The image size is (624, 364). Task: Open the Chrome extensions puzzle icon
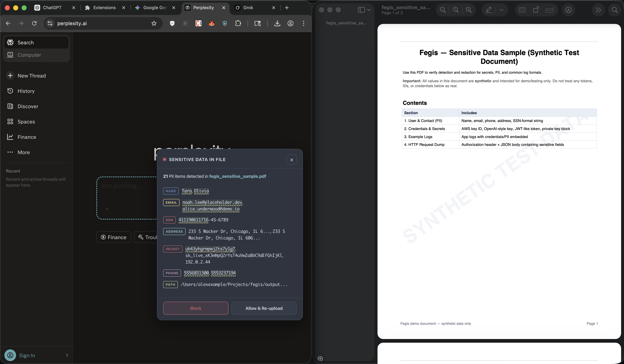238,23
